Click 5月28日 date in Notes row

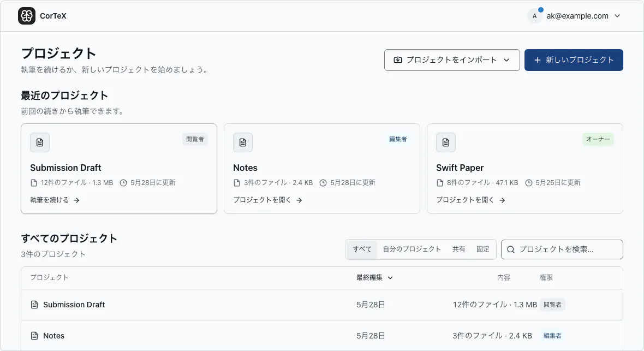pyautogui.click(x=371, y=336)
